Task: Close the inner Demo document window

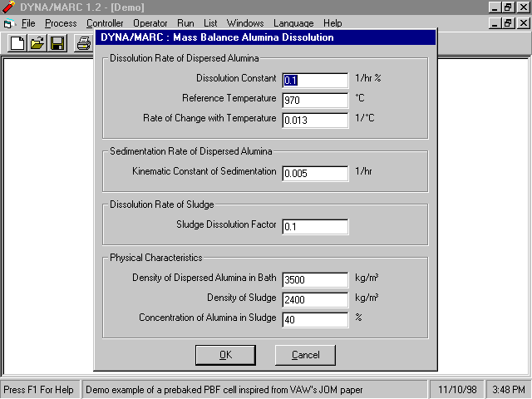Action: [x=524, y=23]
